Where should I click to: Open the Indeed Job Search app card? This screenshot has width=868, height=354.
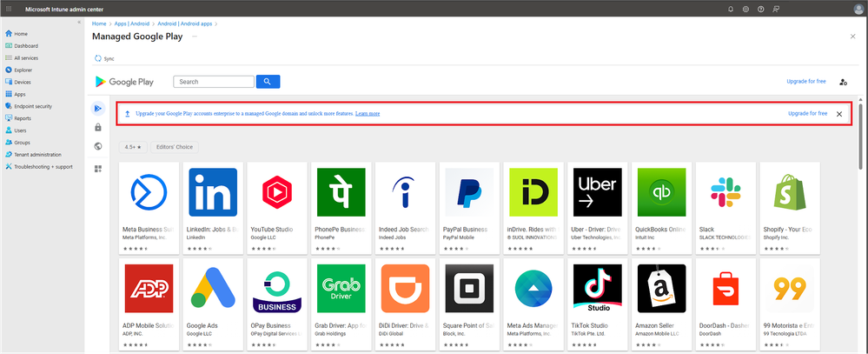coord(405,208)
